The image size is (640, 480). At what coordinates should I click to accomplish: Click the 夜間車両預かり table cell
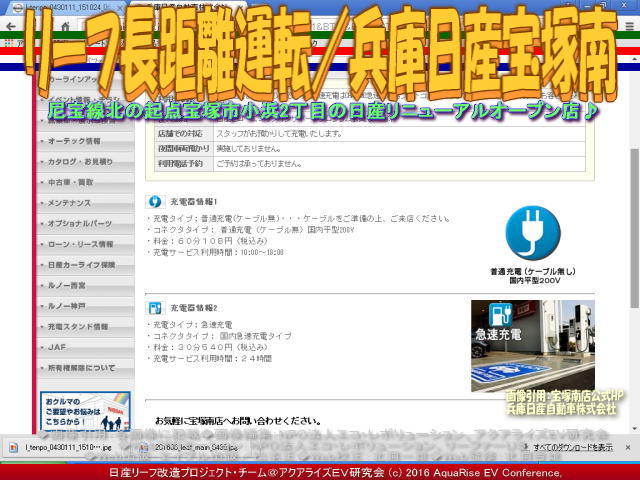(x=184, y=149)
